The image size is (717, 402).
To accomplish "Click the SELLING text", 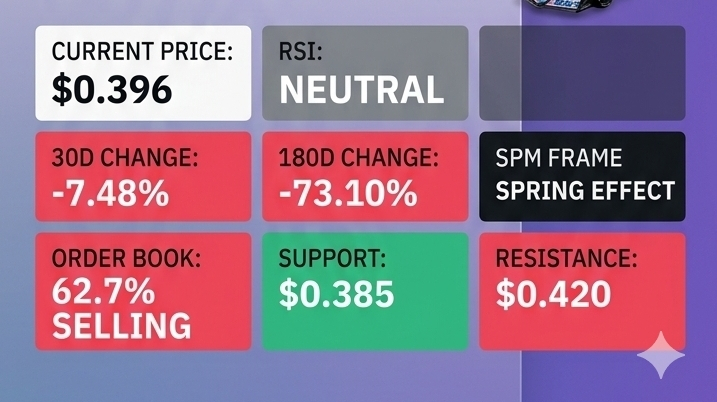I will [x=121, y=326].
